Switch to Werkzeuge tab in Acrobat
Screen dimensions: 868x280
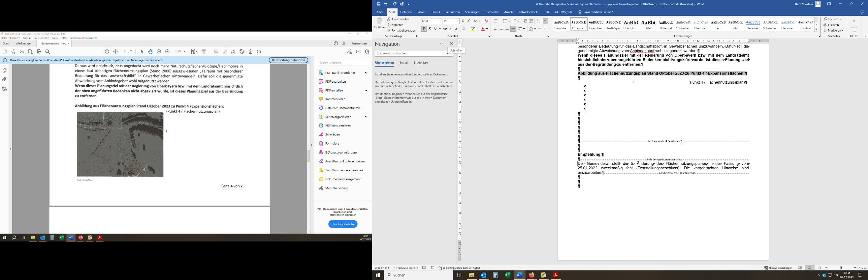click(x=23, y=43)
